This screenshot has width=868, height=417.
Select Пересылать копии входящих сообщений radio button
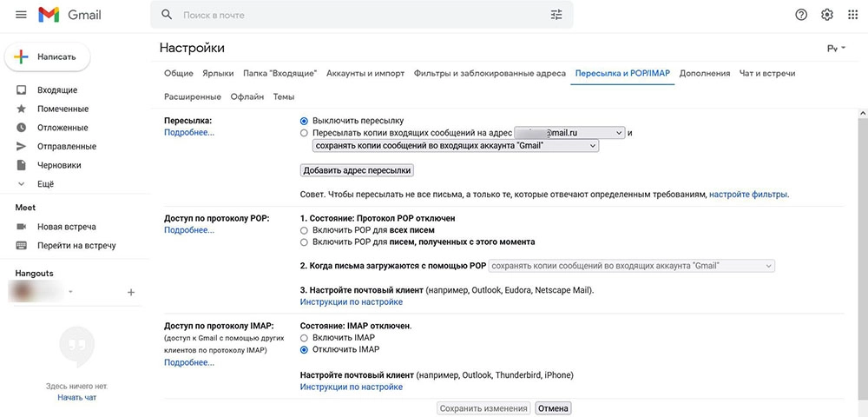(x=304, y=133)
